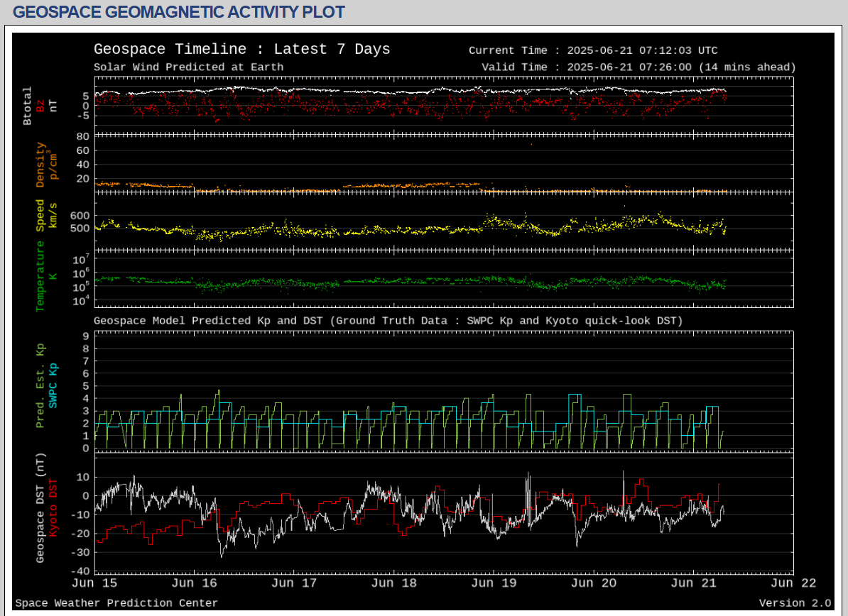848x616 pixels.
Task: Click the white Btotal axis label
Action: 28,106
